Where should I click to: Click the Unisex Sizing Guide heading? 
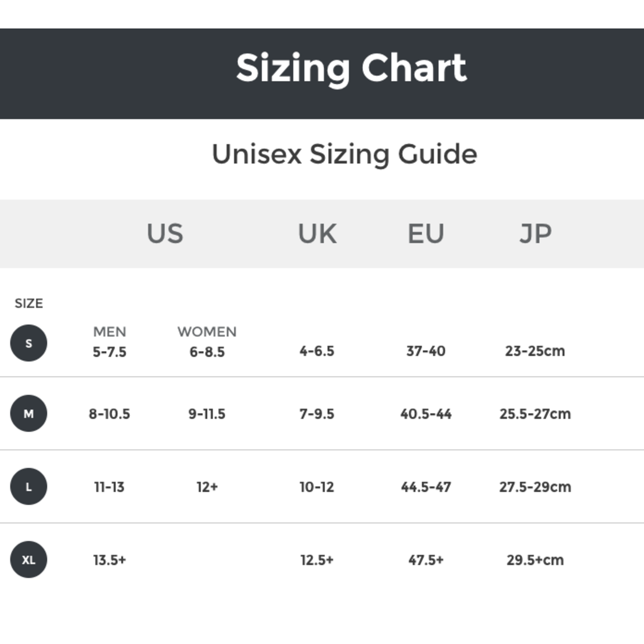point(344,154)
